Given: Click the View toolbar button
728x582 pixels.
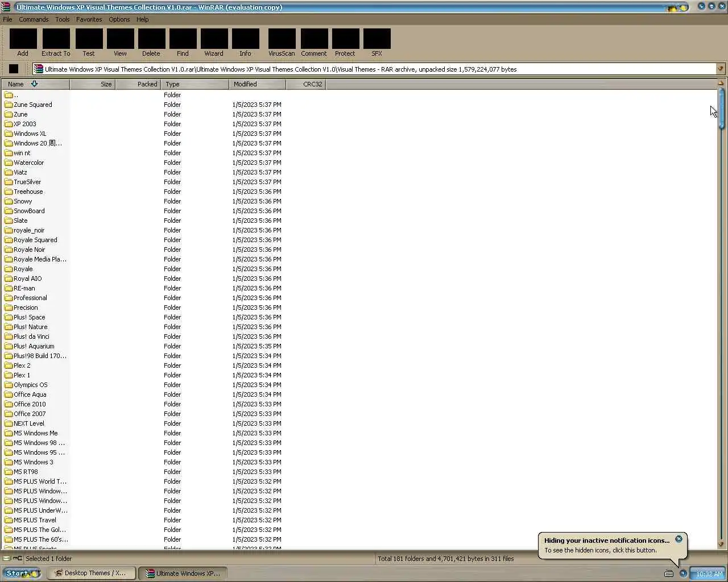Looking at the screenshot, I should tap(120, 43).
